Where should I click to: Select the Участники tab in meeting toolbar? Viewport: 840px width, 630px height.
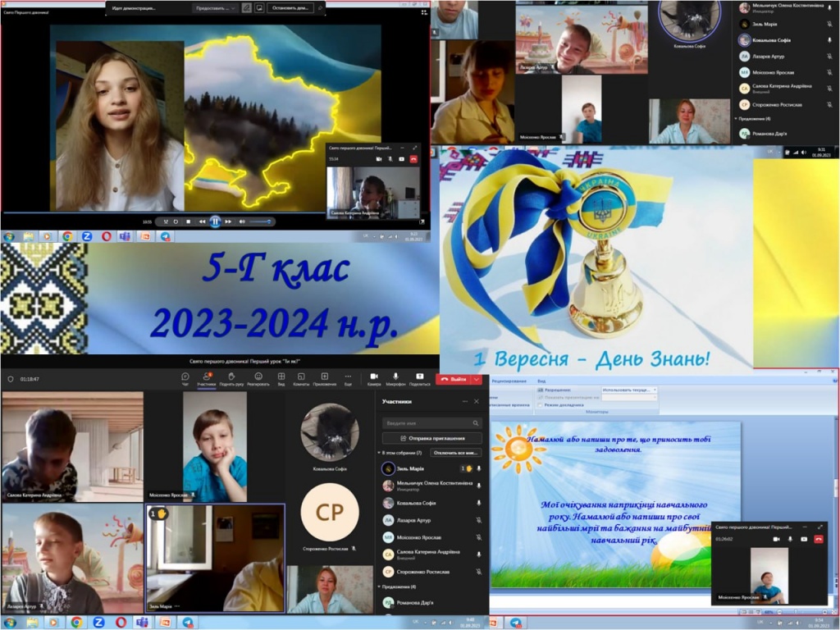tap(206, 378)
